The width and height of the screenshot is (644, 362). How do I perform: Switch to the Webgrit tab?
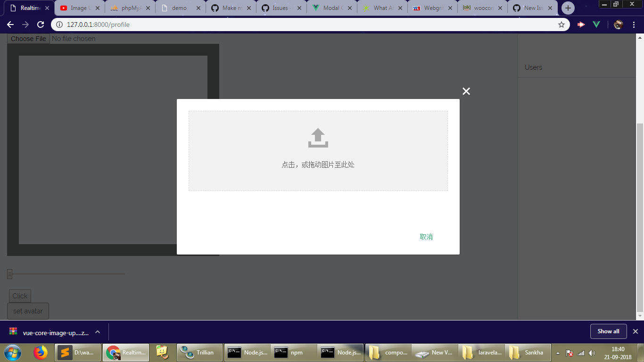433,8
